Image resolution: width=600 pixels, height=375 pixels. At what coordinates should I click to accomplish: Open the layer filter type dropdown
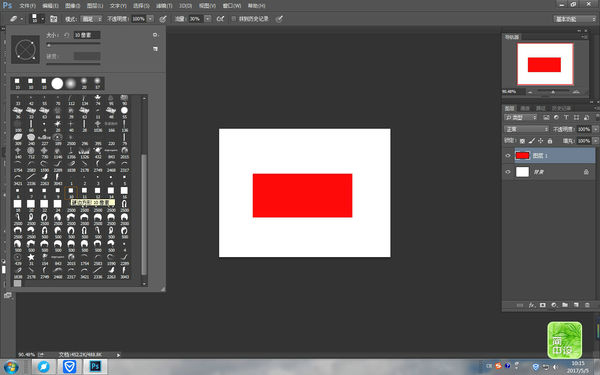(521, 117)
